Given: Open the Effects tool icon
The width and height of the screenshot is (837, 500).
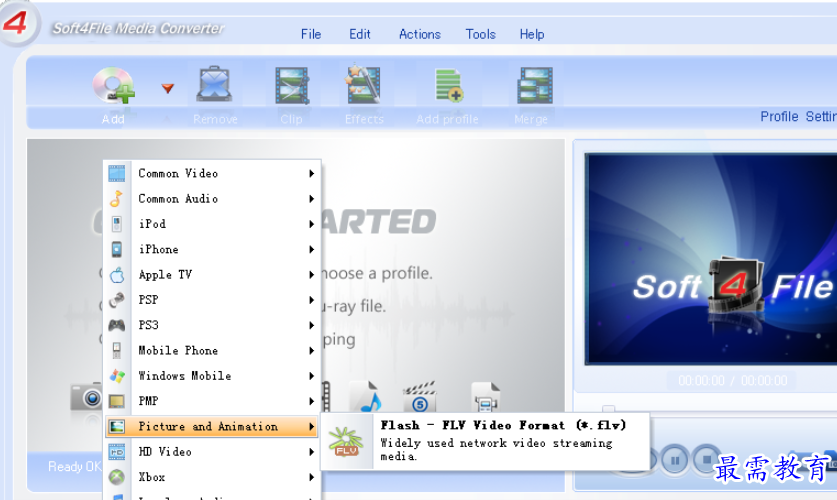Looking at the screenshot, I should 364,84.
